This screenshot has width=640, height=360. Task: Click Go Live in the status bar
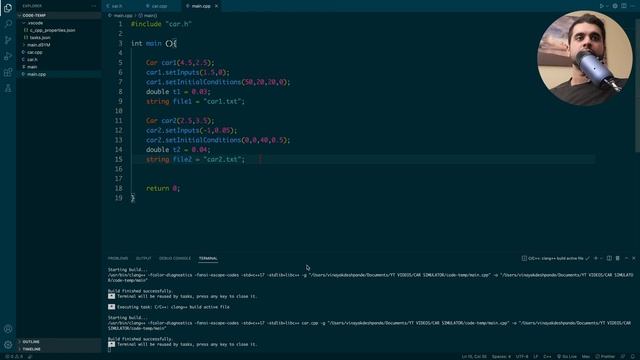[x=567, y=356]
